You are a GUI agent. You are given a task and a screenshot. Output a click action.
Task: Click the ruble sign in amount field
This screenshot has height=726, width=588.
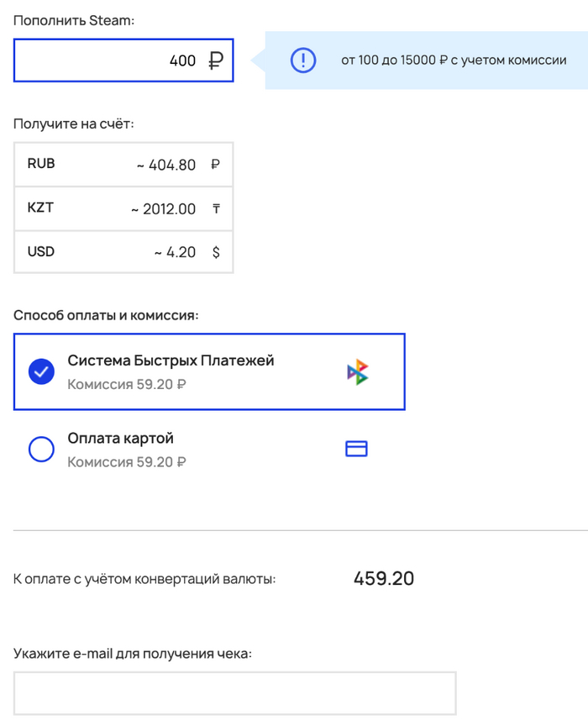pos(216,60)
